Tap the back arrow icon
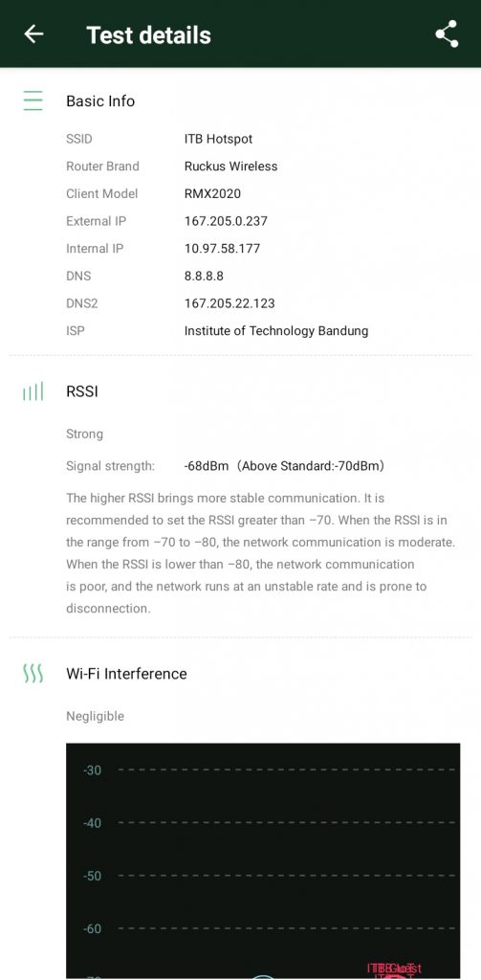 [x=33, y=34]
